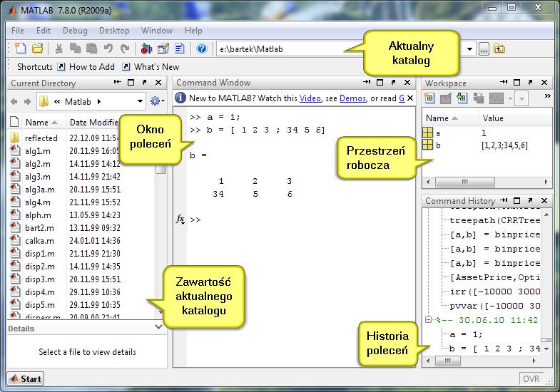Viewport: 560px width, 392px height.
Task: Click the Cut scissors icon
Action: 59,48
